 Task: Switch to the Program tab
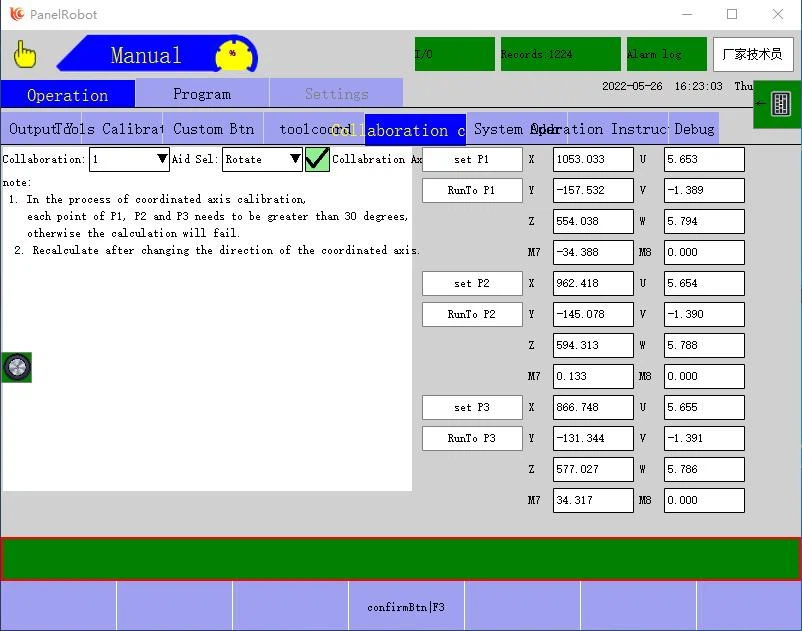[202, 94]
